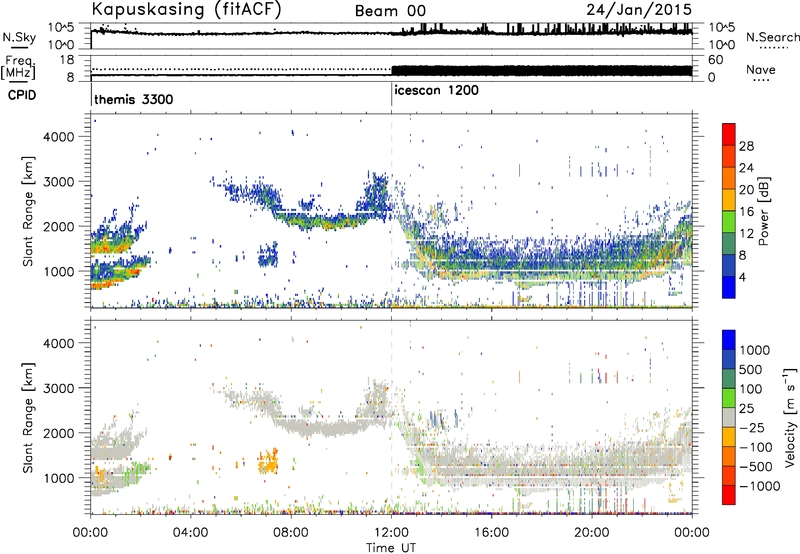Click the 'Nave' legend label
The image size is (800, 554).
coord(761,69)
